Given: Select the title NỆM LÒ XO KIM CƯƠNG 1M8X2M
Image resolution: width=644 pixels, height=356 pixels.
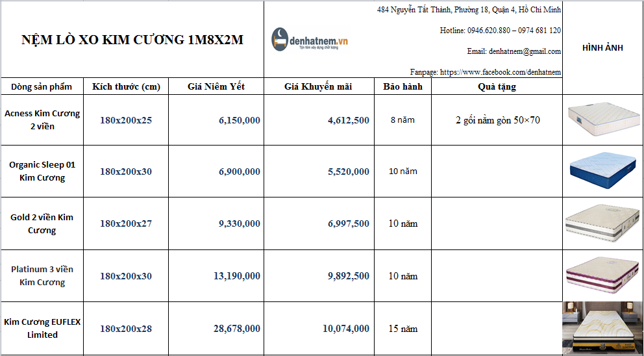Looking at the screenshot, I should 132,40.
